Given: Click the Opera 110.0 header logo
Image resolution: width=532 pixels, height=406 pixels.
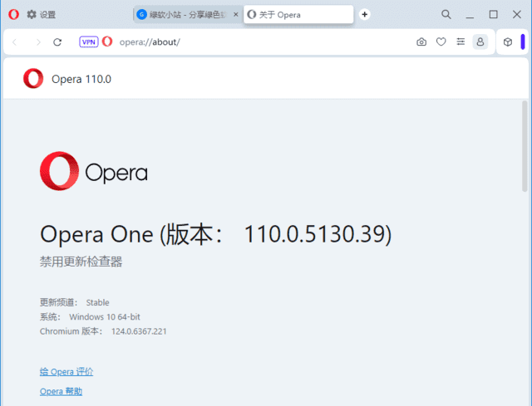Looking at the screenshot, I should point(33,78).
